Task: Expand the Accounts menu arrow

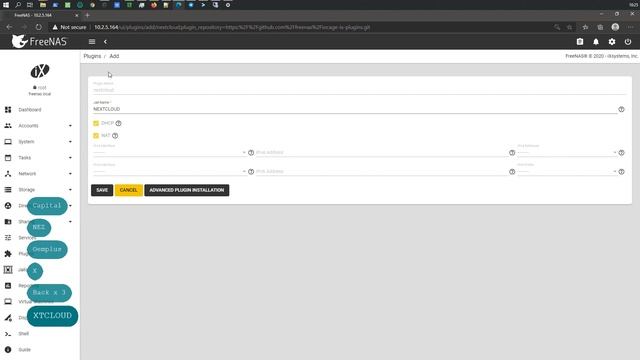Action: tap(70, 126)
